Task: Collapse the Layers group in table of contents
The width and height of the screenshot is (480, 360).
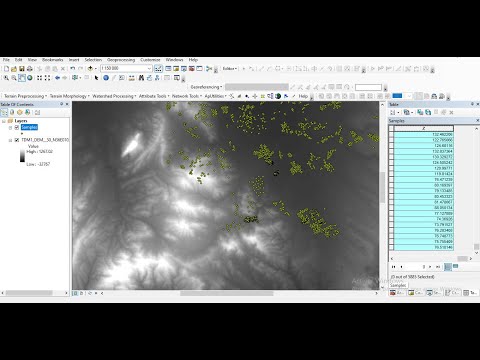Action: coord(4,121)
